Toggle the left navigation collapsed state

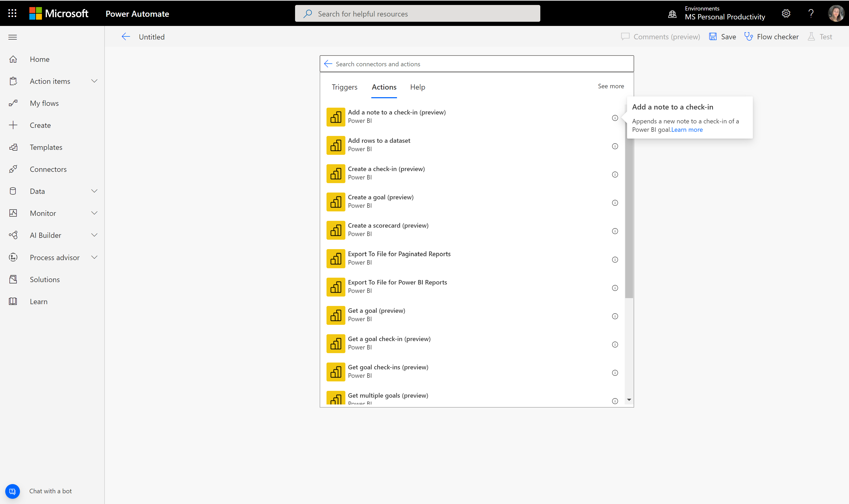click(13, 37)
